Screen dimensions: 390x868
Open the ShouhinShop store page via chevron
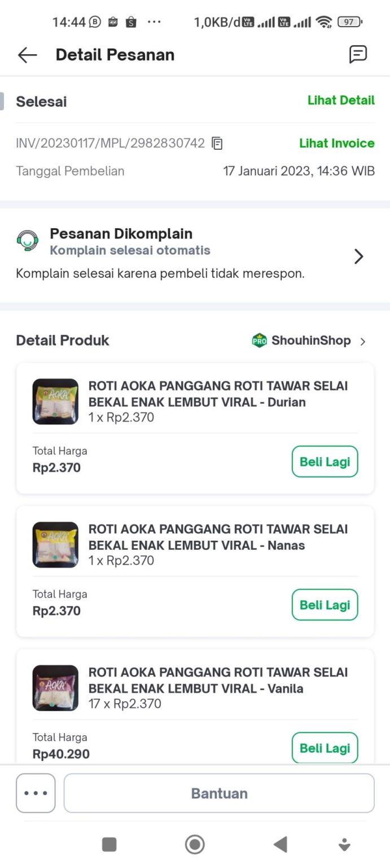pyautogui.click(x=363, y=341)
